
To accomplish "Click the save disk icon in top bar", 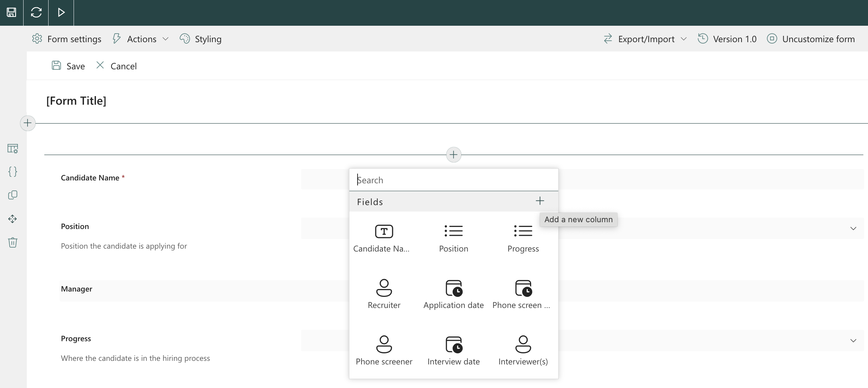I will point(11,13).
